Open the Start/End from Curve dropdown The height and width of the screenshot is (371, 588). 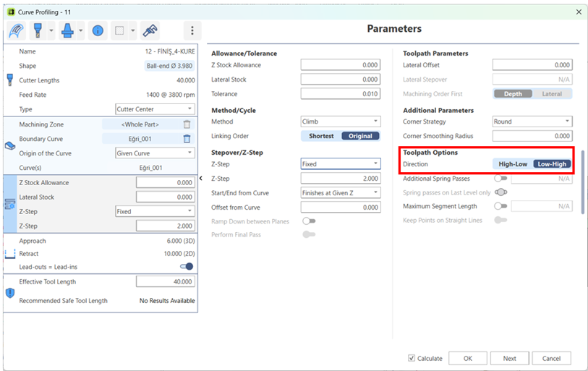[x=341, y=193]
